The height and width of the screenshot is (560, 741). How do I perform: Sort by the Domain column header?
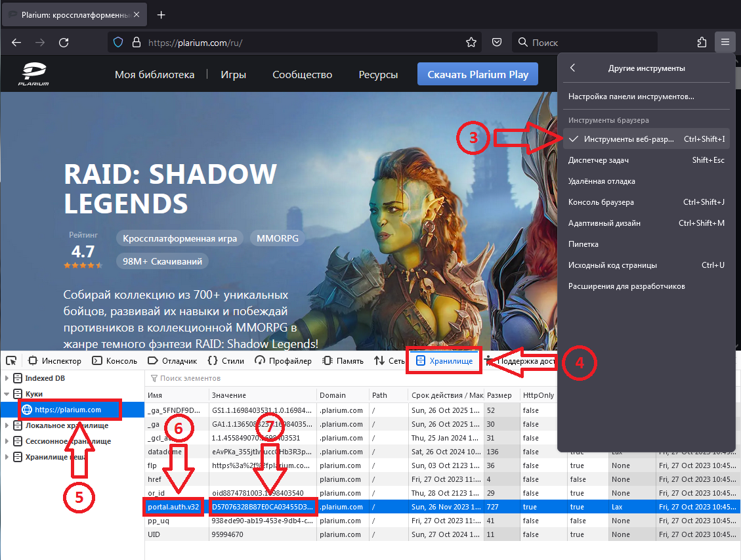click(342, 395)
